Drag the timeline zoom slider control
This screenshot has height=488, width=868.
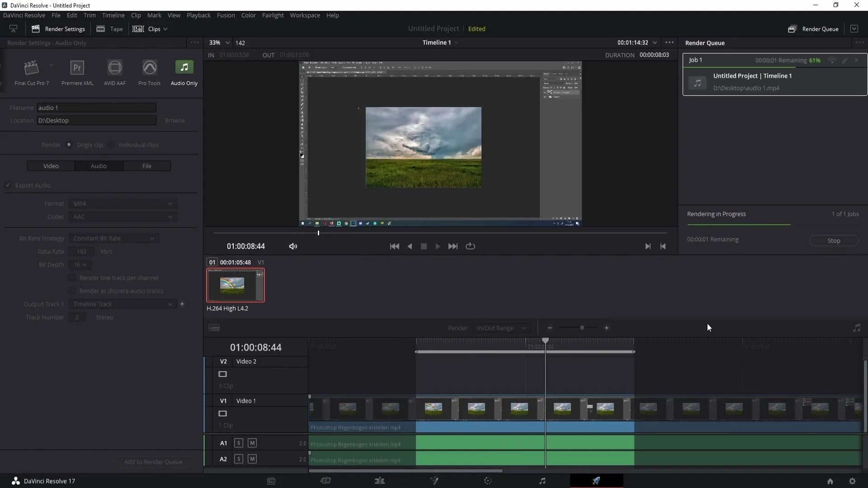tap(582, 328)
